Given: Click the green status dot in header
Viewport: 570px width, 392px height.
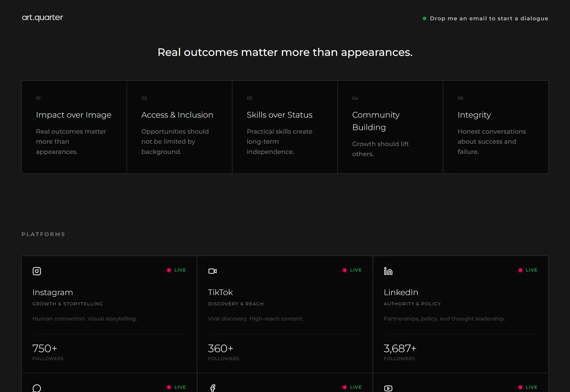Looking at the screenshot, I should [424, 18].
